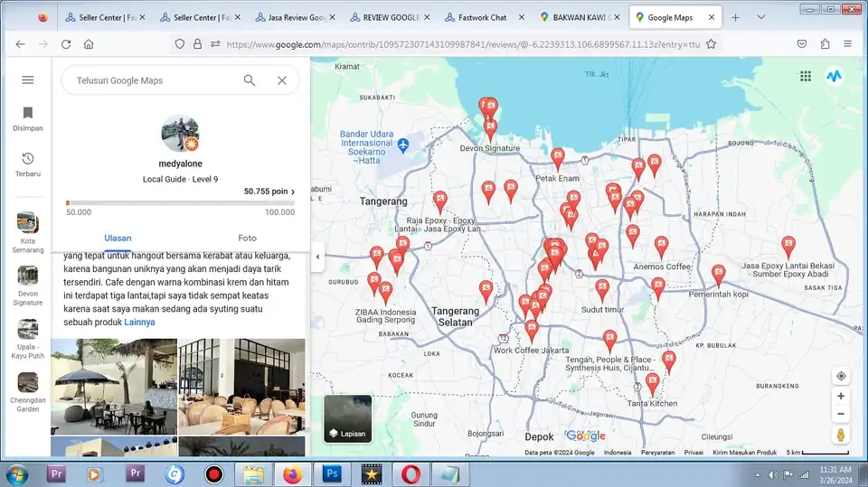Open the Lapisan layers button

[347, 419]
